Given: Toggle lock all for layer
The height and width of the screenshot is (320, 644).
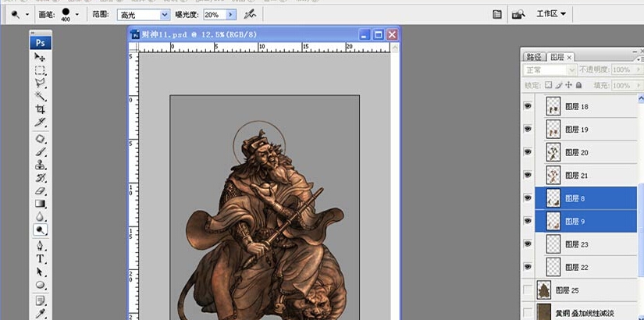Looking at the screenshot, I should (578, 85).
